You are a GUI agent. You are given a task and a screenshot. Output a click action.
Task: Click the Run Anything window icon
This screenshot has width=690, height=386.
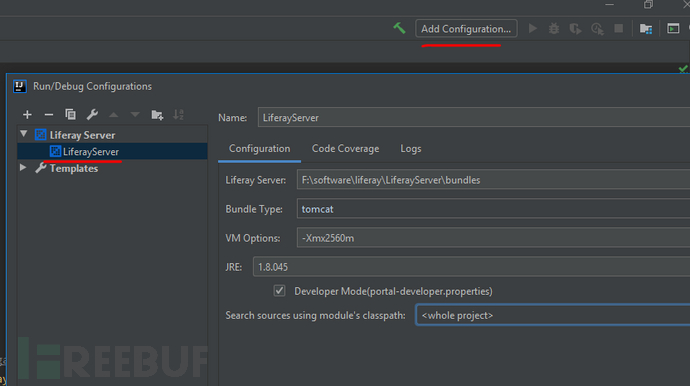click(x=673, y=29)
